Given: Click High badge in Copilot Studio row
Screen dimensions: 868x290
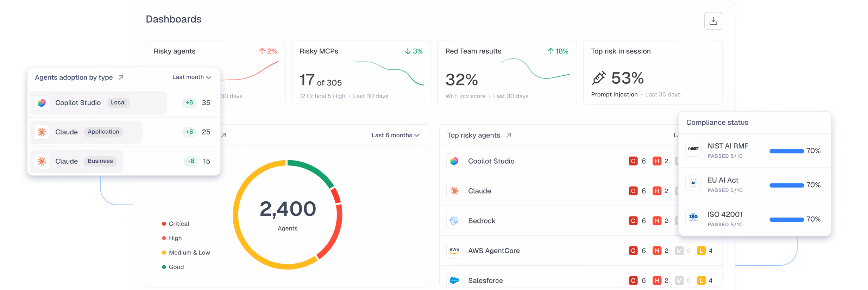Looking at the screenshot, I should [x=657, y=161].
